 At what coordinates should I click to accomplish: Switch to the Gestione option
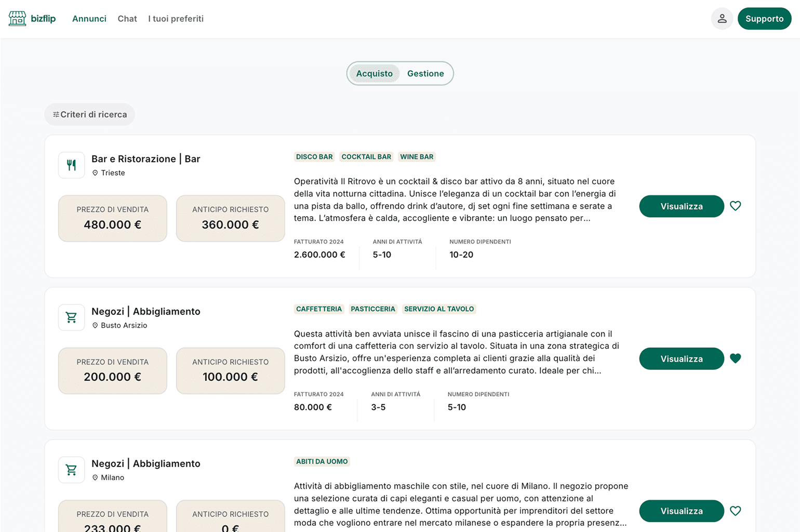coord(425,74)
